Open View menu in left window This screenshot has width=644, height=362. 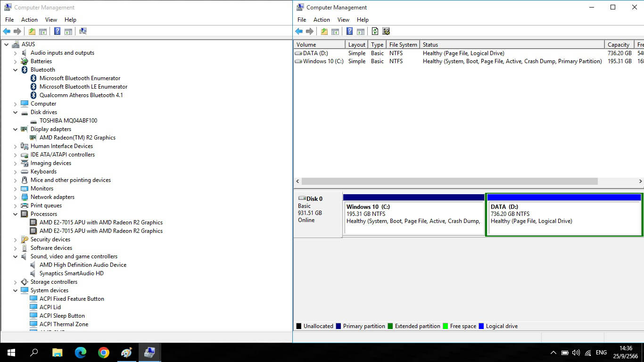(x=51, y=20)
